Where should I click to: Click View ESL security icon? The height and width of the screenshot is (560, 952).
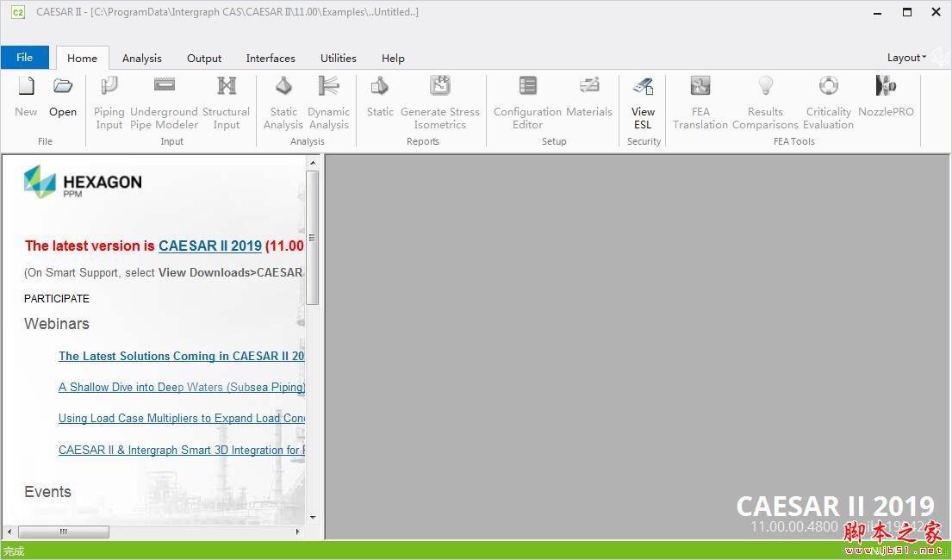point(643,102)
